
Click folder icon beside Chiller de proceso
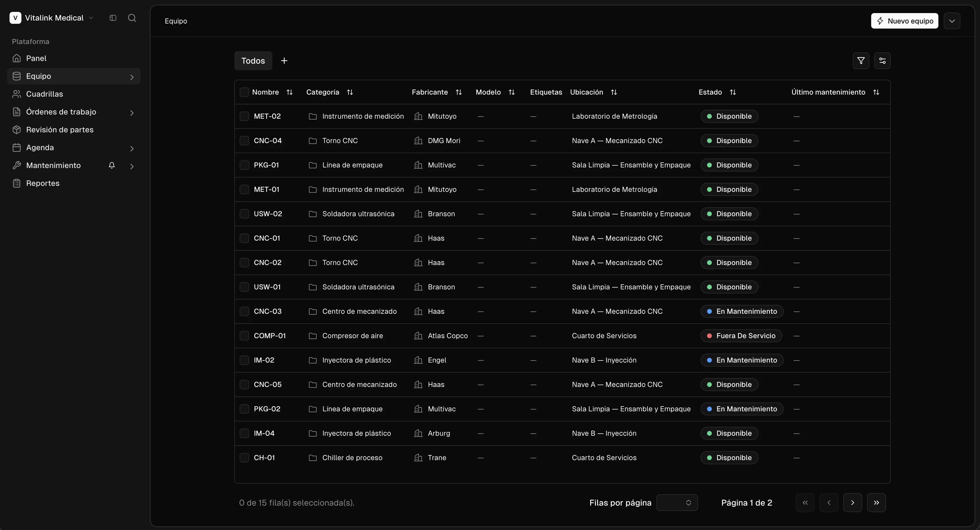click(313, 458)
